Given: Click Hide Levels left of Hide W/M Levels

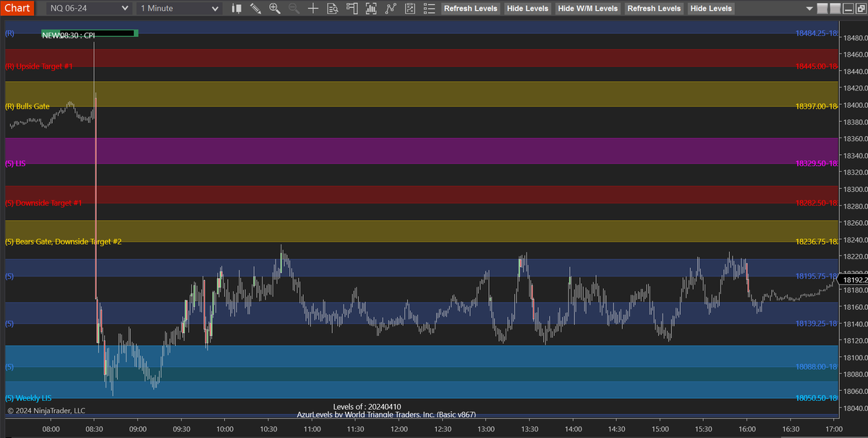Looking at the screenshot, I should click(527, 9).
